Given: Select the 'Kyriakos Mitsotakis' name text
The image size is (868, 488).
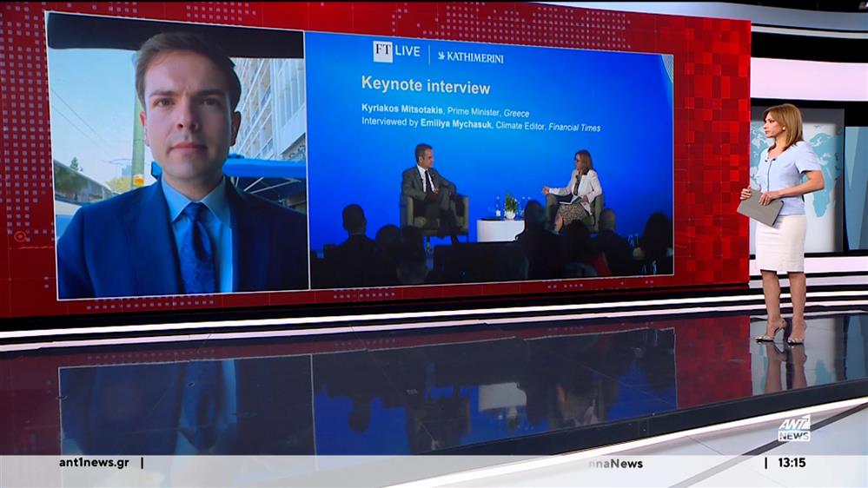Looking at the screenshot, I should [401, 112].
